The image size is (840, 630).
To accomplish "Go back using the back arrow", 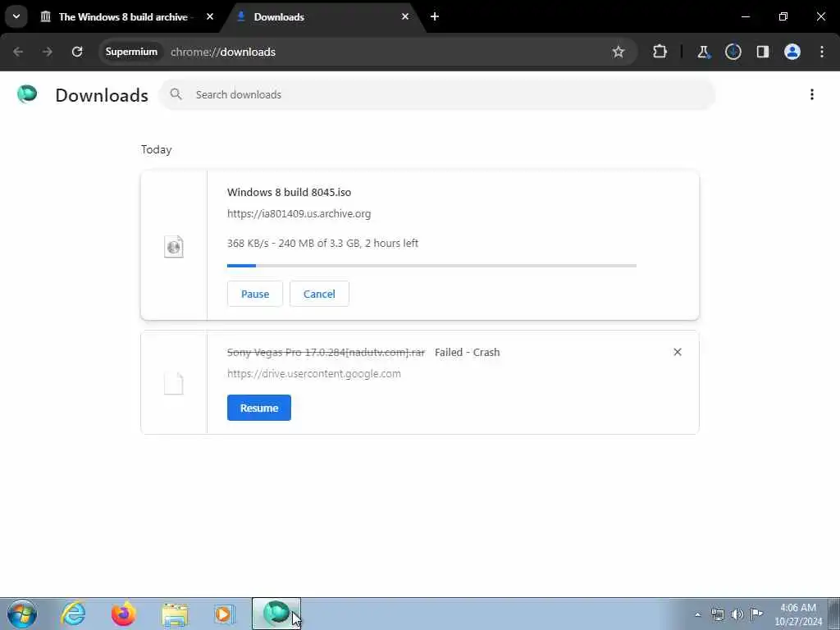I will pyautogui.click(x=18, y=52).
